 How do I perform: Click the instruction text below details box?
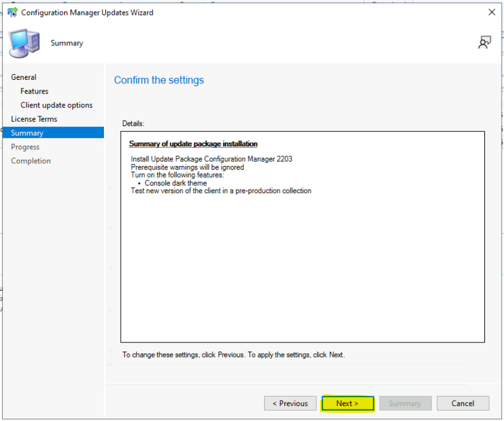(234, 354)
